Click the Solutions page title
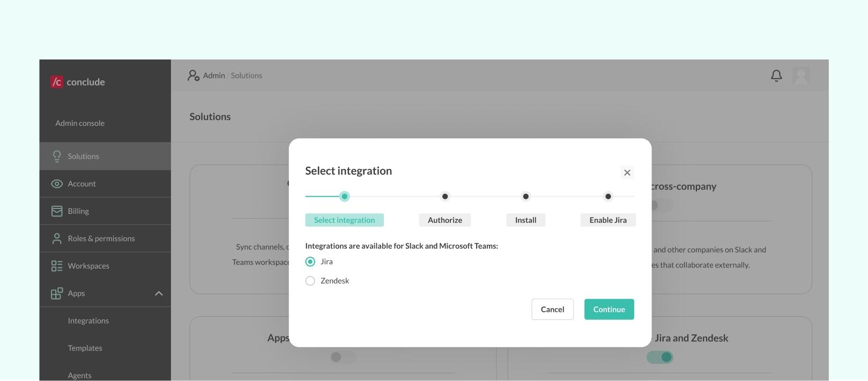The image size is (868, 381). point(210,117)
